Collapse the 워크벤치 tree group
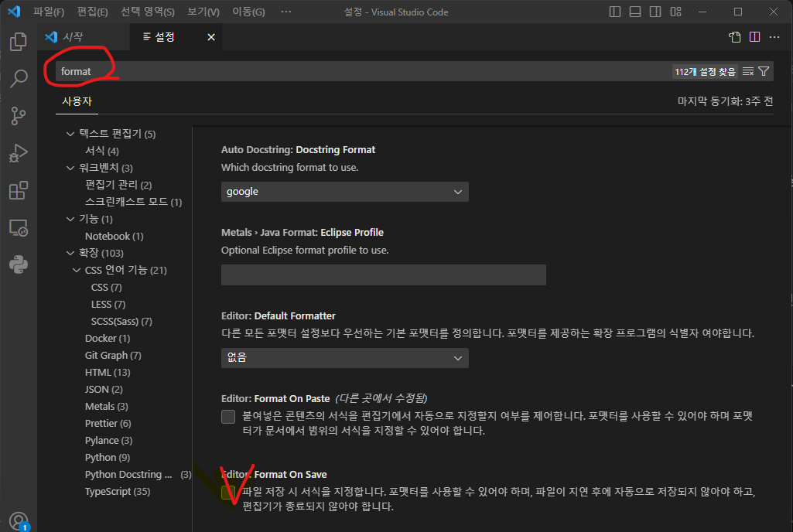Screen dimensions: 793x532 click(70, 168)
